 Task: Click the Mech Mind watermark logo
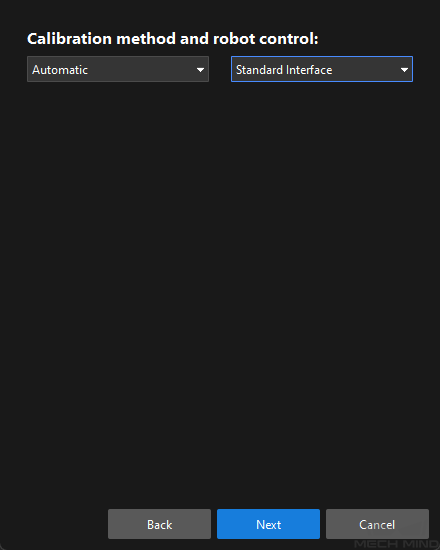(396, 544)
